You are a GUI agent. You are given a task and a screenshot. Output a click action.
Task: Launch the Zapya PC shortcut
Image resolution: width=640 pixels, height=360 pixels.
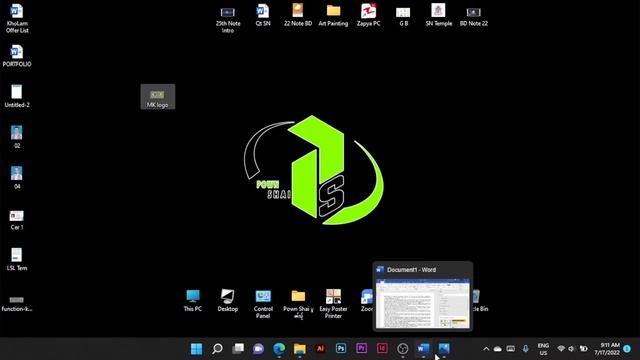[x=369, y=15]
